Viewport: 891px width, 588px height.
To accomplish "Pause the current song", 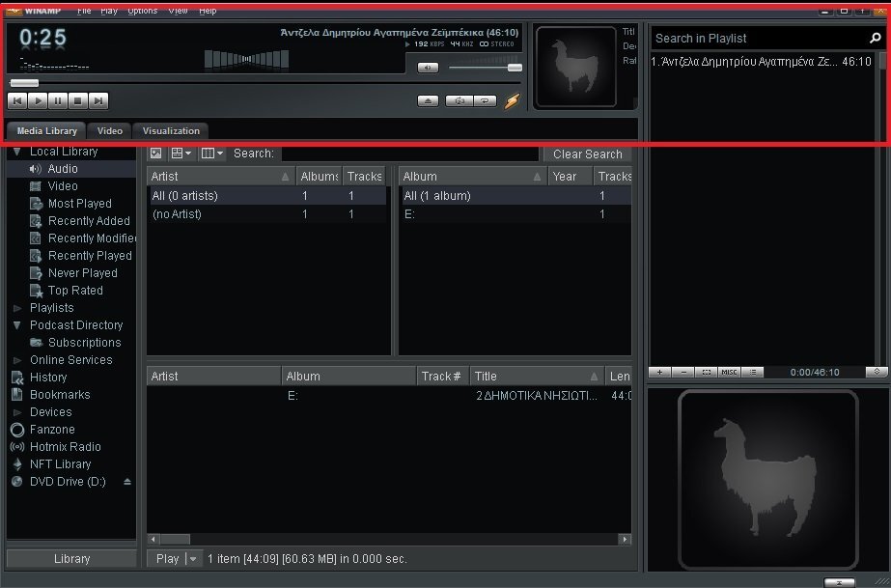I will click(58, 101).
